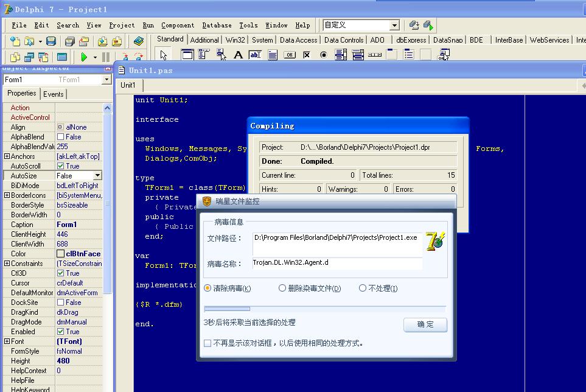Toggle AlphaBlend property checkbox
586x392 pixels.
tap(60, 137)
